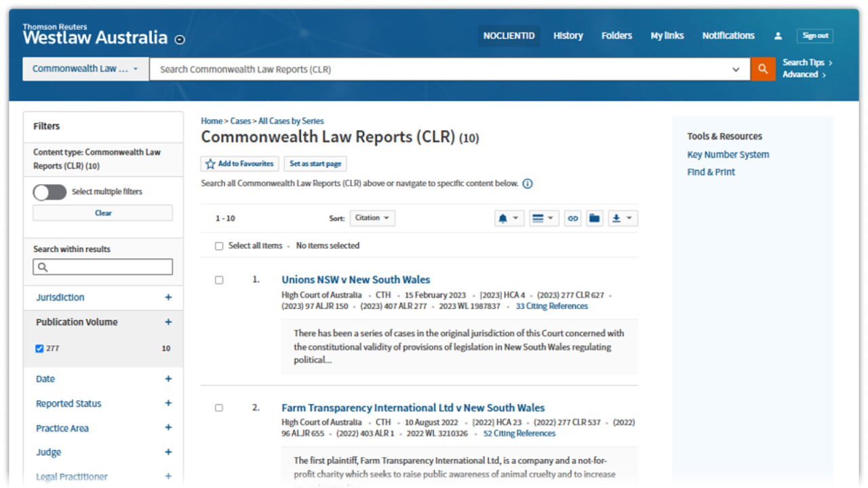Click the Add to Favourites star
The width and height of the screenshot is (868, 488).
pos(210,163)
